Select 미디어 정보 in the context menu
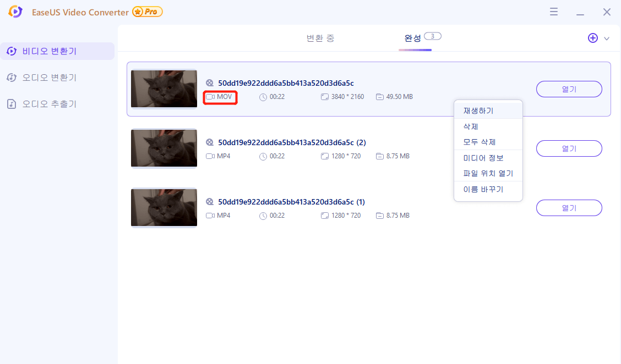The width and height of the screenshot is (621, 364). click(487, 158)
